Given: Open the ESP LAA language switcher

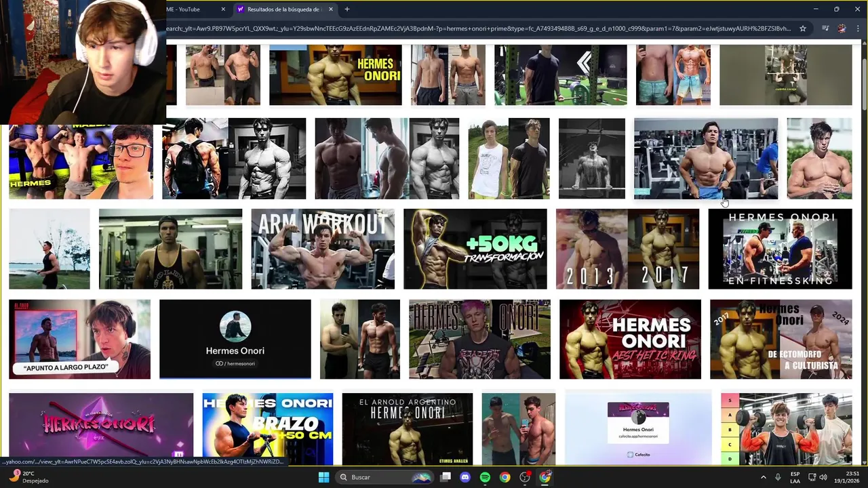Looking at the screenshot, I should (x=795, y=477).
